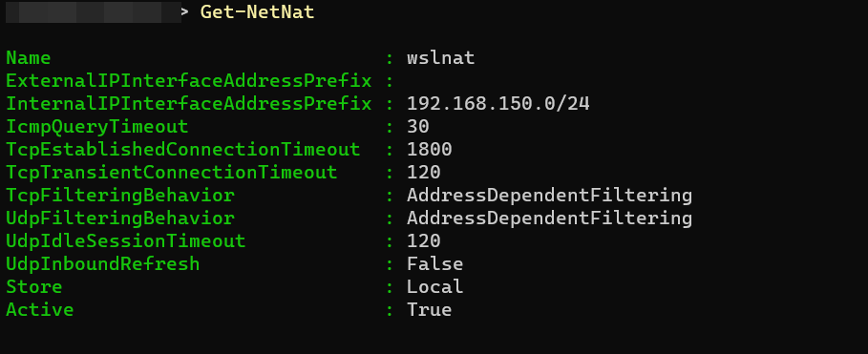Viewport: 868px width, 354px height.
Task: Click the UdpIdleSessionTimeout value 120
Action: point(423,240)
